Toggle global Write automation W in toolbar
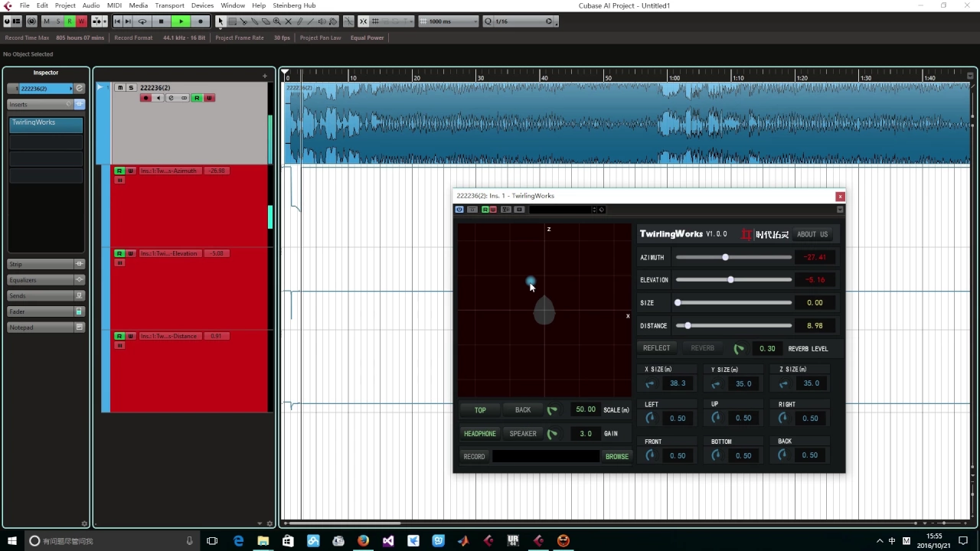The height and width of the screenshot is (551, 980). pos(80,21)
